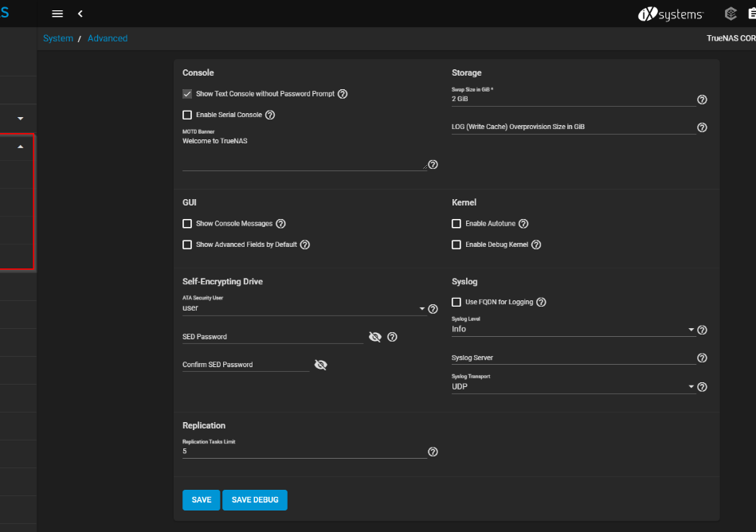756x532 pixels.
Task: Open help icon next to Enable Autotune
Action: coord(523,224)
